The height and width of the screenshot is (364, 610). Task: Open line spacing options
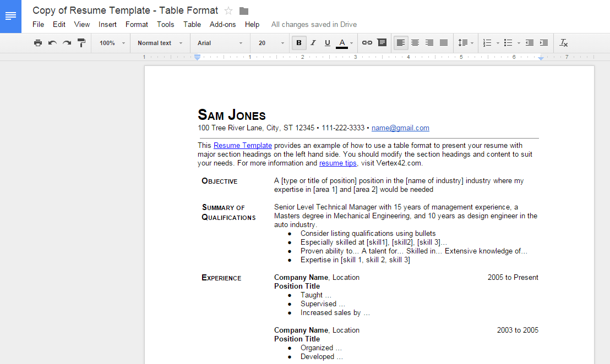(x=466, y=43)
